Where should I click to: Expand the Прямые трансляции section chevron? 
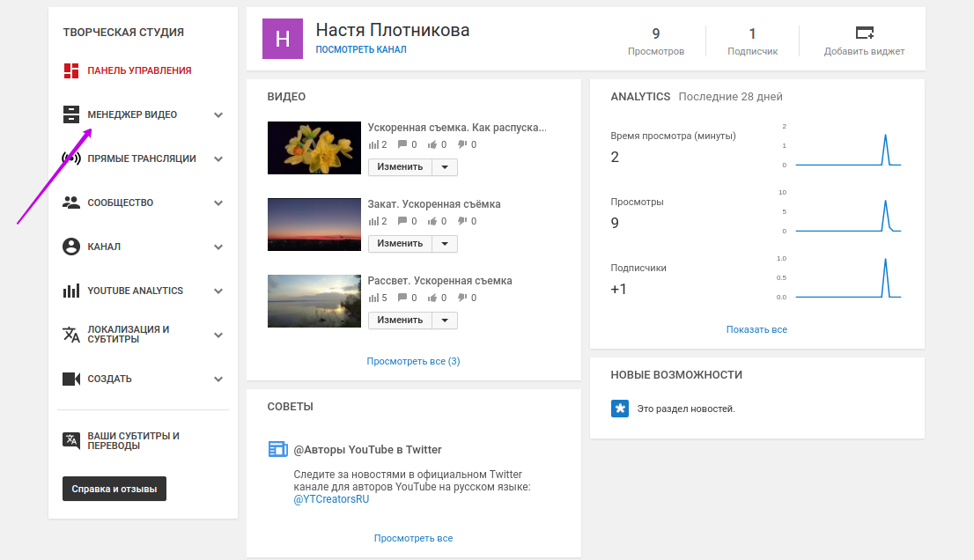[218, 159]
